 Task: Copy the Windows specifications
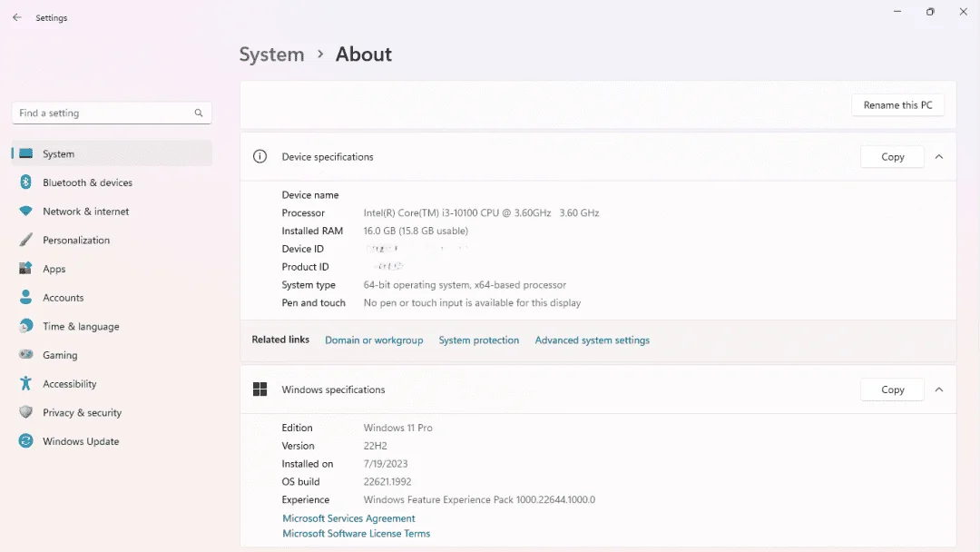click(x=892, y=389)
